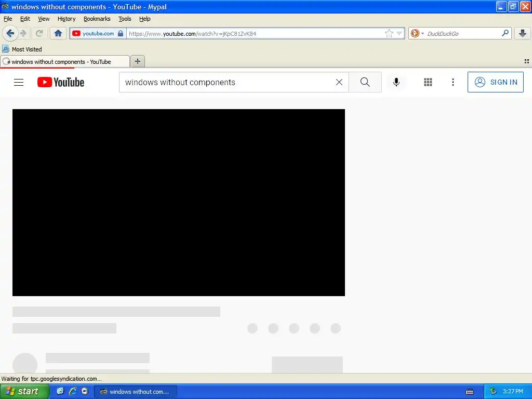Click Show Desktop quick launch icon
Viewport: 532px width, 399px height.
point(60,391)
